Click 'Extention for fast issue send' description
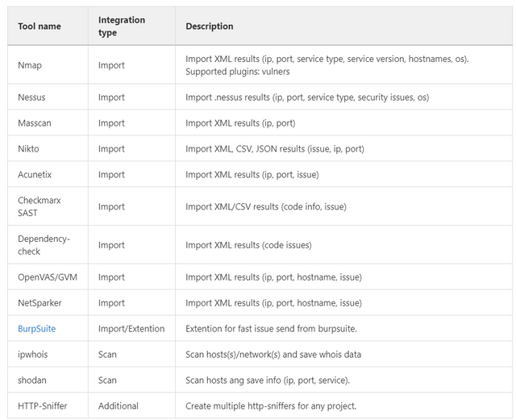This screenshot has width=516, height=420. [x=271, y=328]
